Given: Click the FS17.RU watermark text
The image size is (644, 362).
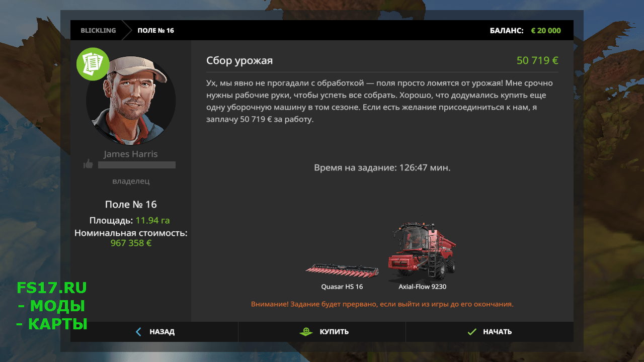Looking at the screenshot, I should [52, 288].
